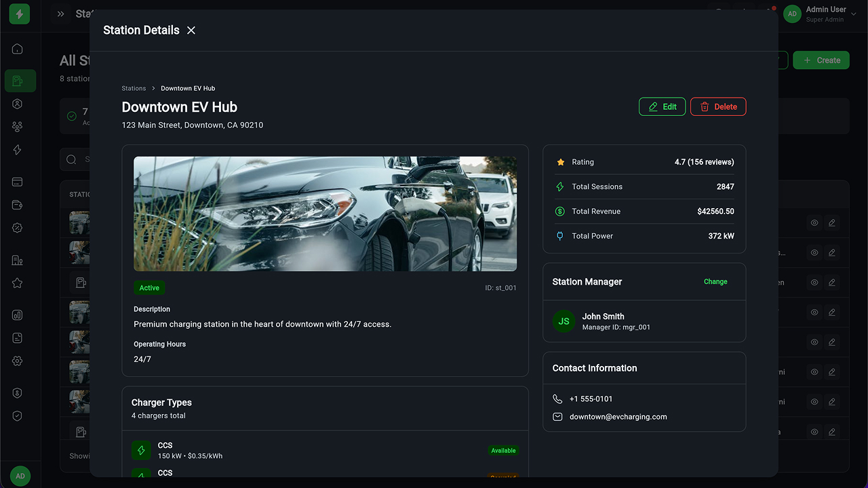Click the credit card sidebar icon
The height and width of the screenshot is (488, 868).
[18, 182]
